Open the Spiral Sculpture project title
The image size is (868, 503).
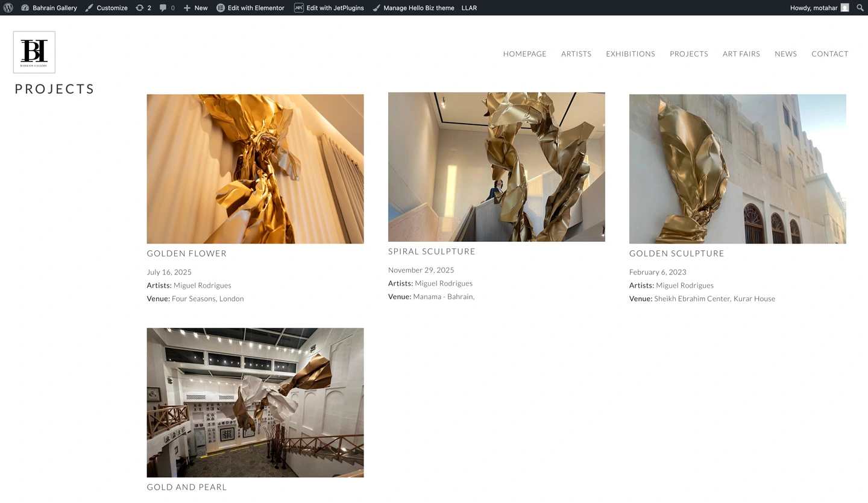coord(432,251)
